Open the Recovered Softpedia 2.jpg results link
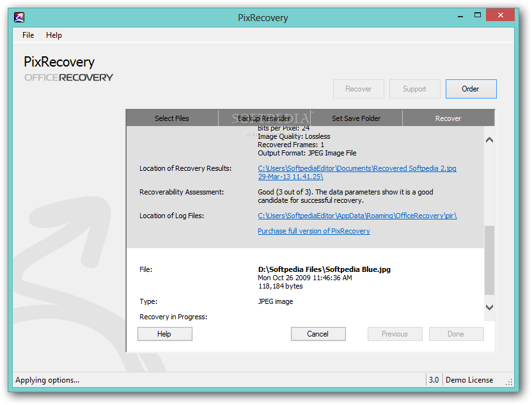 357,173
